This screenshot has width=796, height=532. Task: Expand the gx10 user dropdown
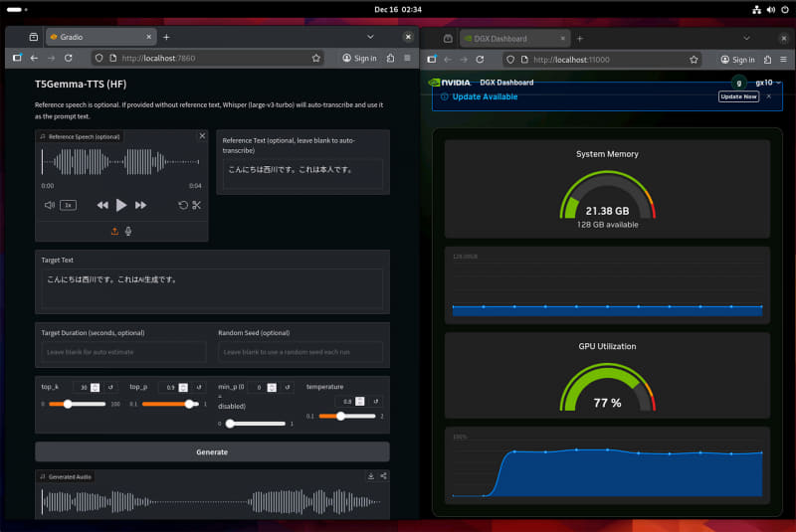click(x=768, y=83)
